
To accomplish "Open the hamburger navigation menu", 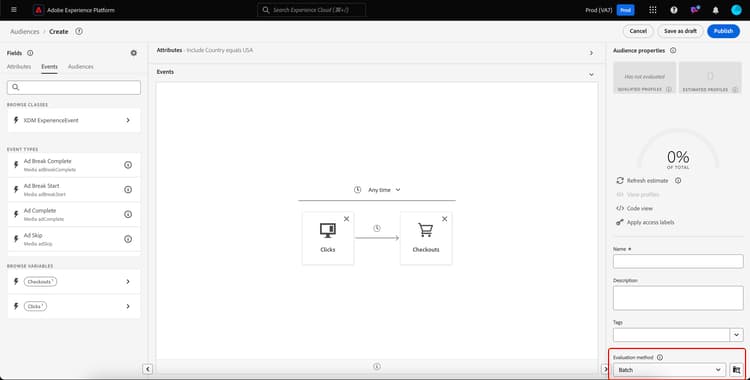I will point(13,10).
